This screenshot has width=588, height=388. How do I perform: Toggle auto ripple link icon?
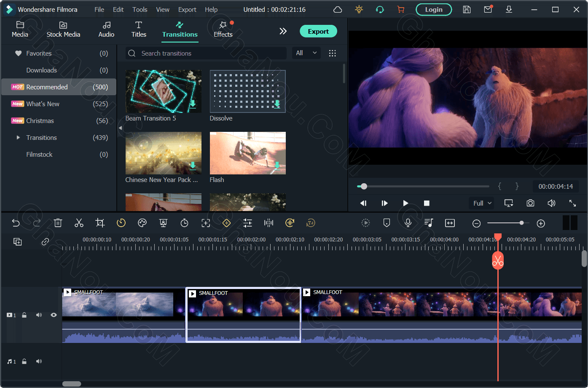coord(45,241)
